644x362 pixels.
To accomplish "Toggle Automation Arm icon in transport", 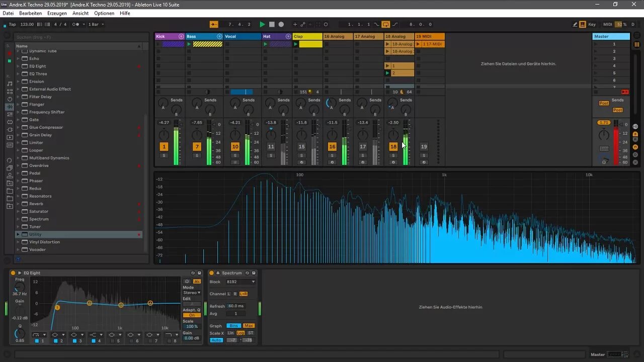I will (303, 24).
